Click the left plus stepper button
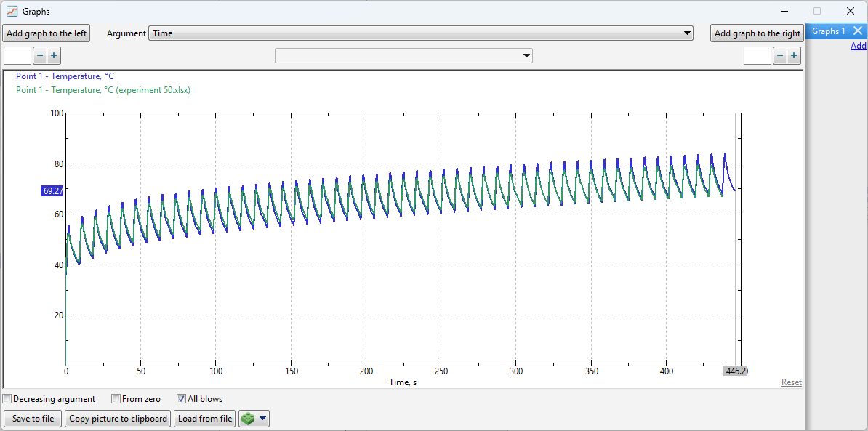 54,56
